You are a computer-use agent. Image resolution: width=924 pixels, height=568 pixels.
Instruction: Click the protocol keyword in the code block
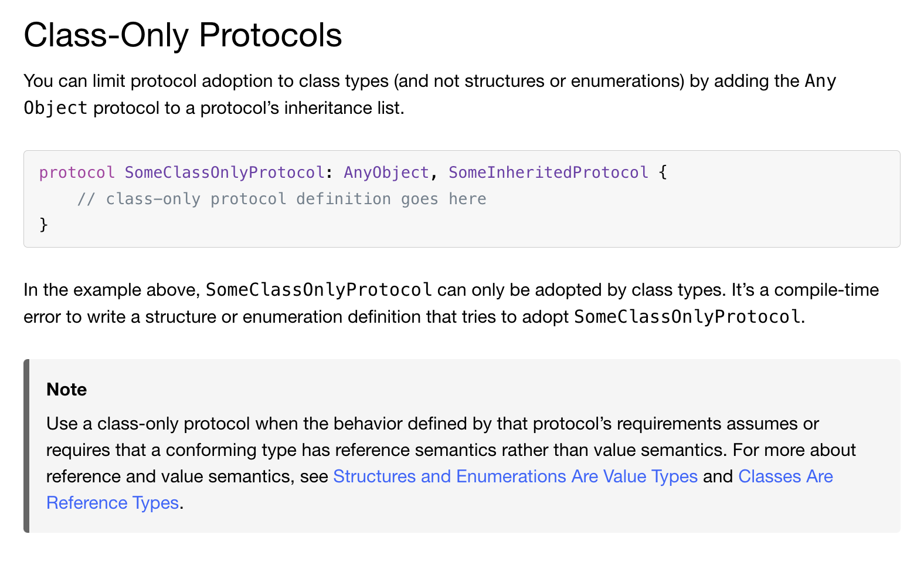[x=77, y=173]
